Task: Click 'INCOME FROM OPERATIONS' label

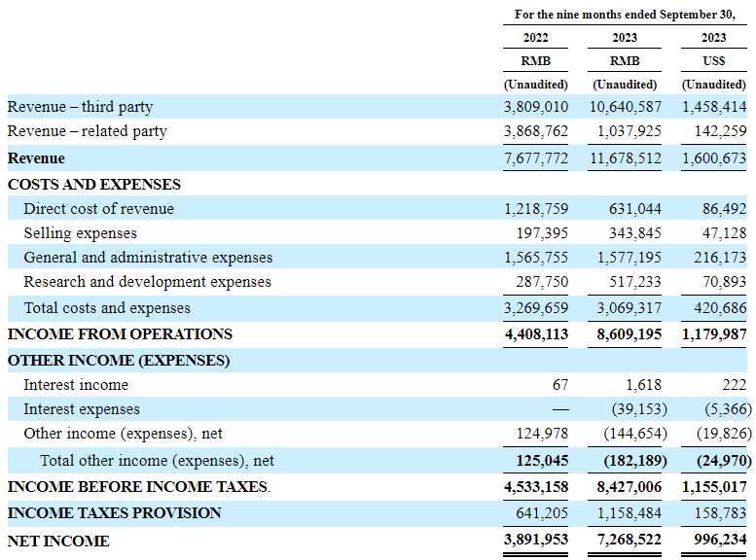Action: click(120, 334)
